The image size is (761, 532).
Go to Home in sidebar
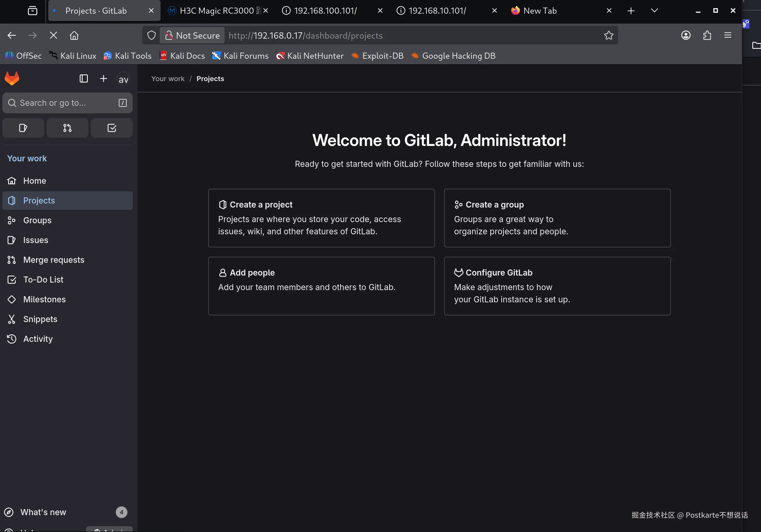click(34, 181)
